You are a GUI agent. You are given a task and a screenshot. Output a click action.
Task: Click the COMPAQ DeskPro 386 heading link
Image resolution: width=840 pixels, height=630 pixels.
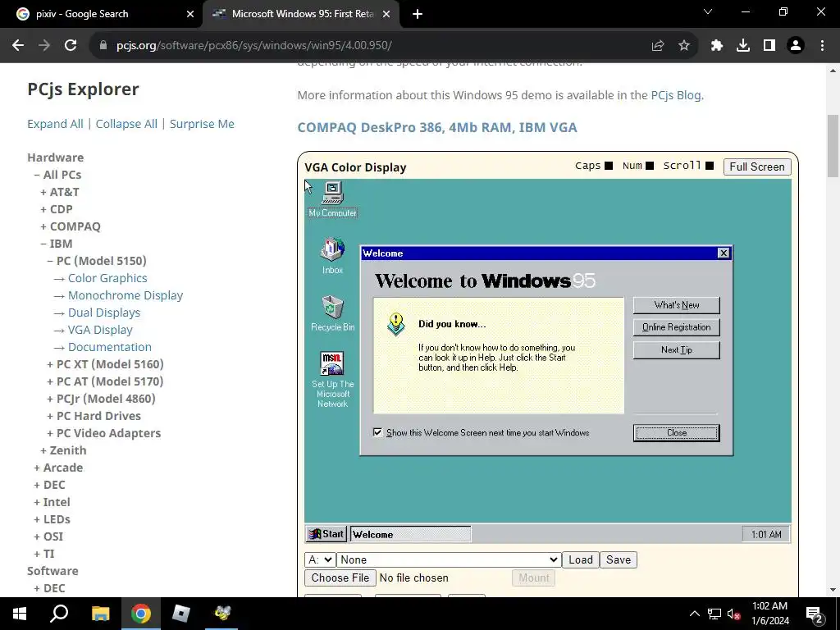(x=437, y=127)
